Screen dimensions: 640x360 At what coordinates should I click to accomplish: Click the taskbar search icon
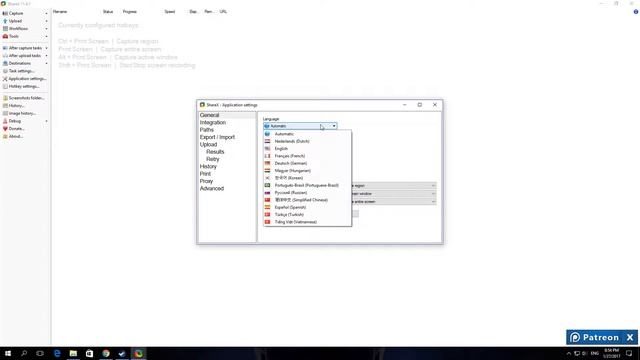point(24,353)
